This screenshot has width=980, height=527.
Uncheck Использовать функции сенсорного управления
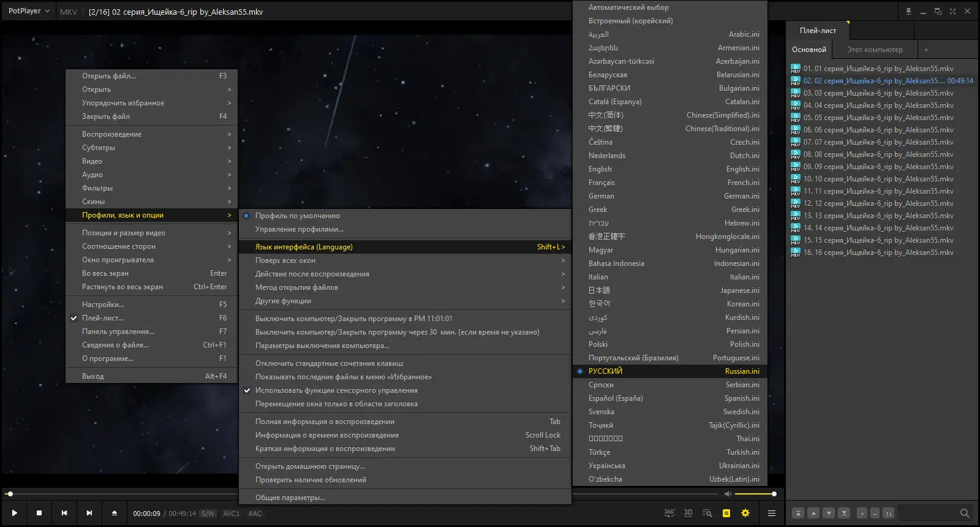coord(336,390)
